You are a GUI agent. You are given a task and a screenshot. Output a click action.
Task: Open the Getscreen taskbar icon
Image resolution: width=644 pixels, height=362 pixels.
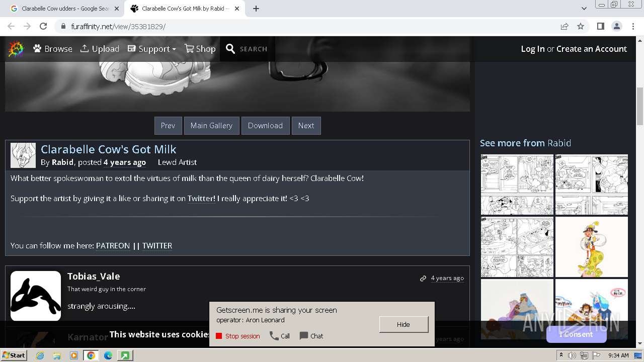coord(124,355)
